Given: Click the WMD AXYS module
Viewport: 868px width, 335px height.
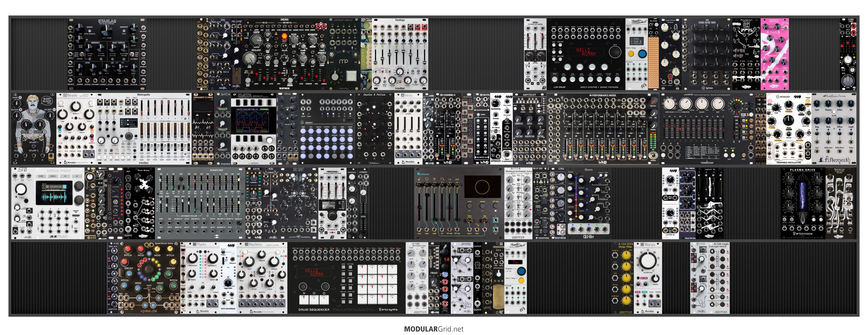Looking at the screenshot, I should (253, 203).
